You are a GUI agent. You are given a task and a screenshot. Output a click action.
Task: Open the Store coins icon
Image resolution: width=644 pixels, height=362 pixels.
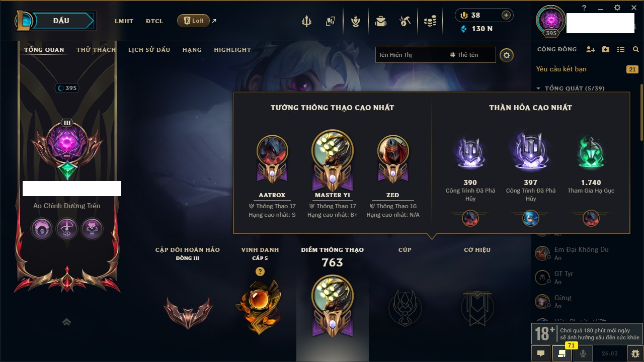click(430, 21)
